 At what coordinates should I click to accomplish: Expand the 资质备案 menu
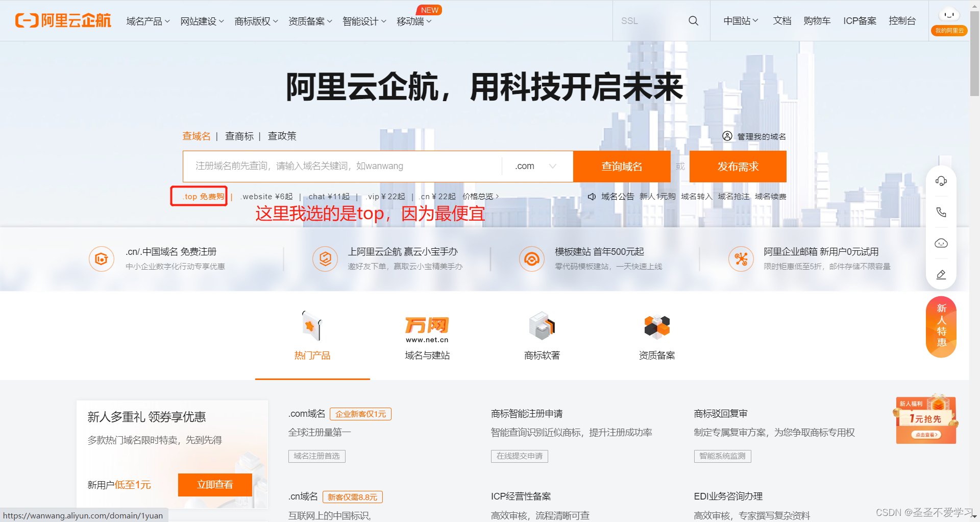click(x=310, y=21)
